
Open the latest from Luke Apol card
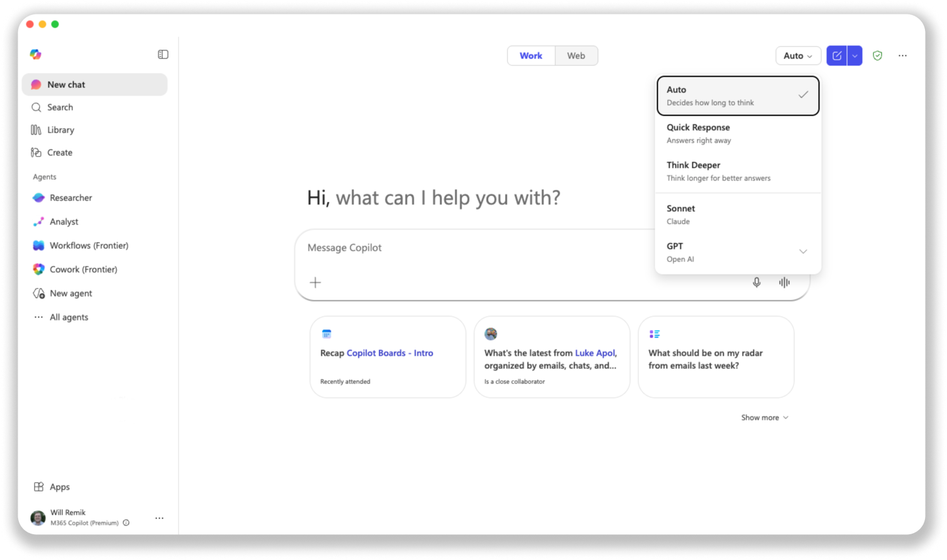click(x=552, y=357)
